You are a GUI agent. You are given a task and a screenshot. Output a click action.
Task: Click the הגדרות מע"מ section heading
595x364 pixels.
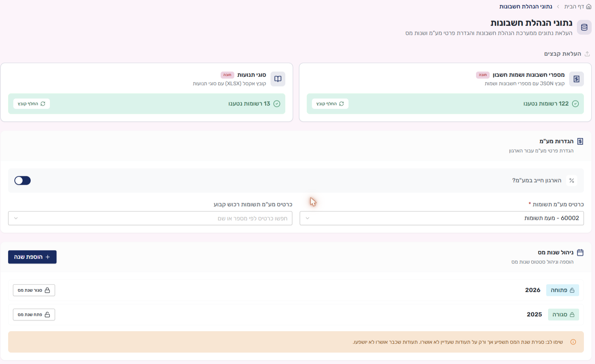556,141
